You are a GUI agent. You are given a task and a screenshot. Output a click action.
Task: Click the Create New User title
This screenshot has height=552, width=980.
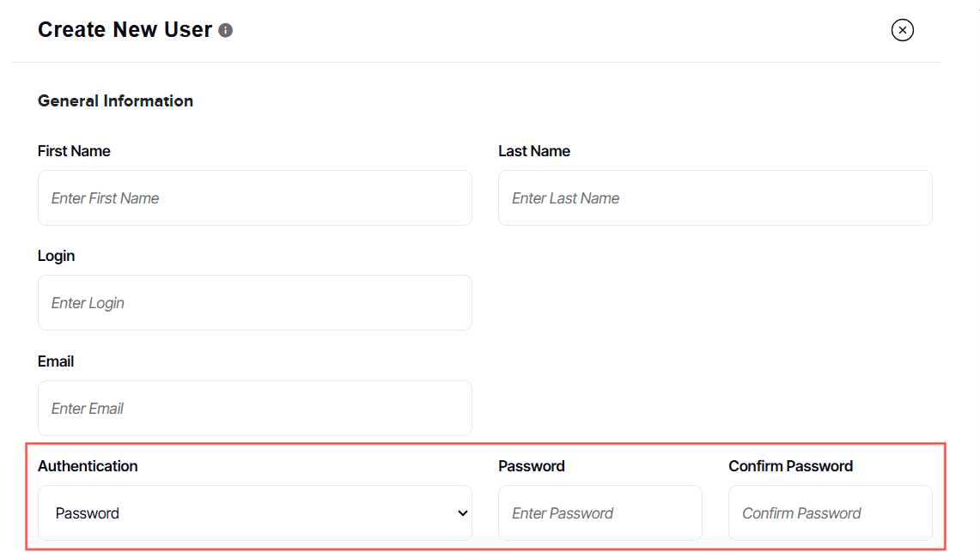pyautogui.click(x=125, y=30)
